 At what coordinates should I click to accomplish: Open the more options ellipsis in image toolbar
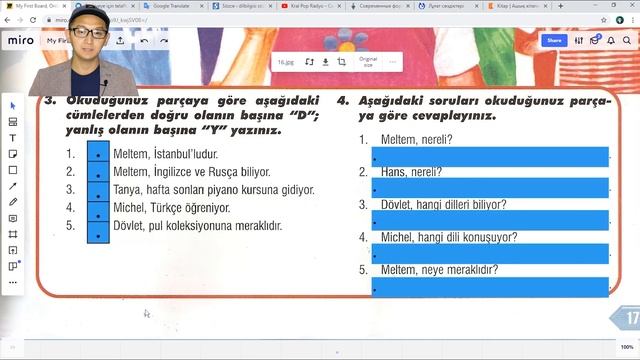(393, 62)
